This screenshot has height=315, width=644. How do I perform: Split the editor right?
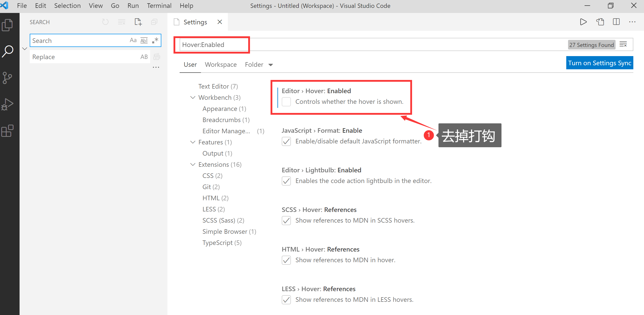pyautogui.click(x=616, y=22)
